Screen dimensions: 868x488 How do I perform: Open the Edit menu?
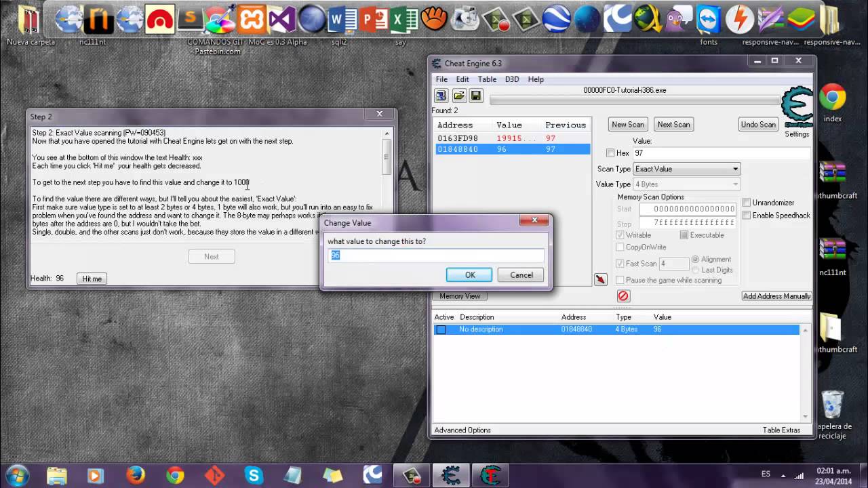(462, 79)
